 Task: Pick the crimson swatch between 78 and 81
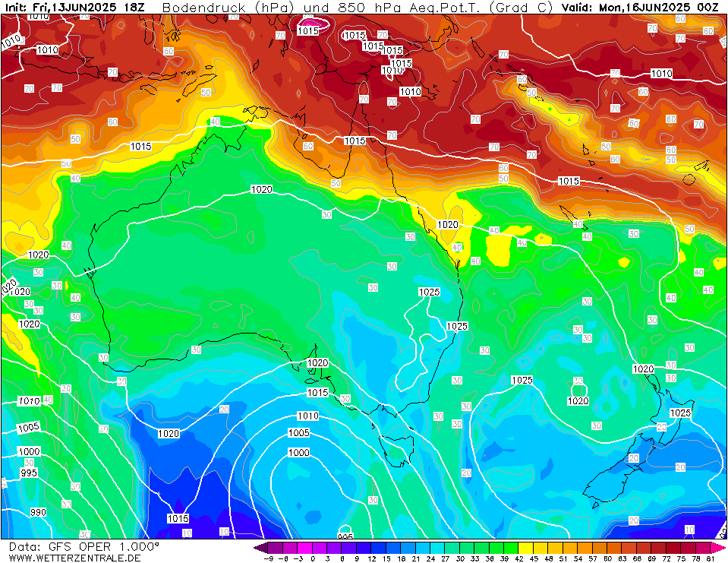(702, 547)
